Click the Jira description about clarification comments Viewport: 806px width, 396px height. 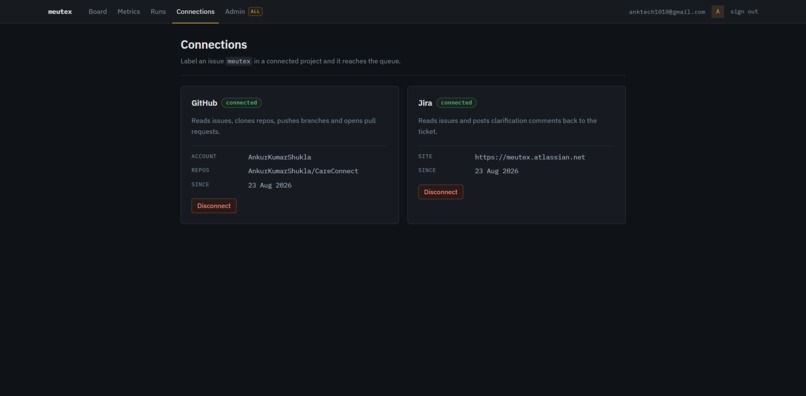(507, 126)
